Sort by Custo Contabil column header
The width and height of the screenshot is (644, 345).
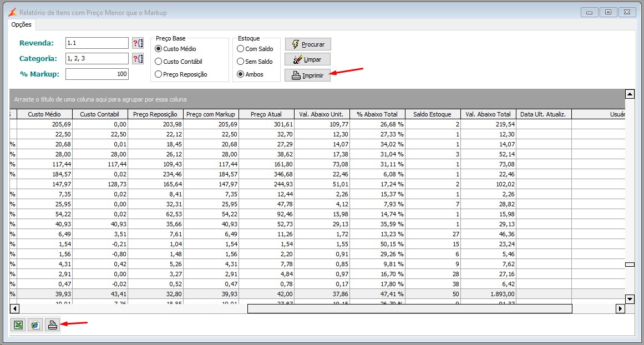click(100, 114)
